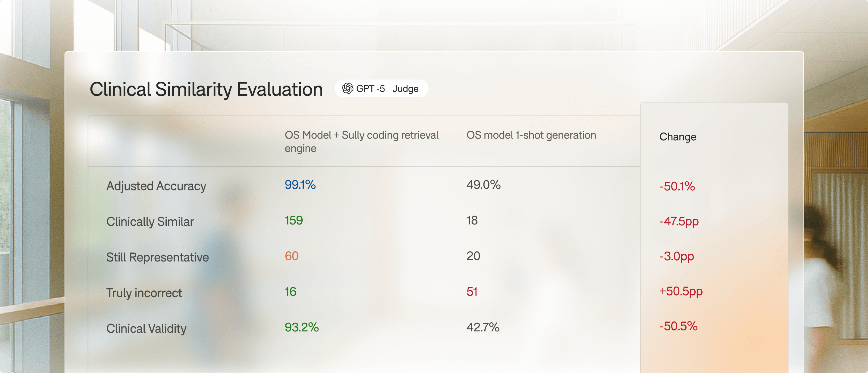Click the orange 60 value
The width and height of the screenshot is (868, 373).
tap(291, 256)
